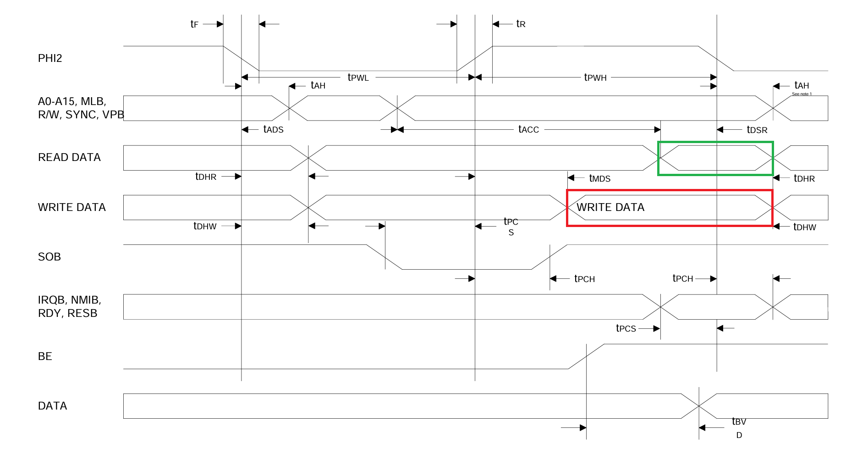Click the tPCS label below the IRQB waveform
Screen dimensions: 868x471
coord(626,328)
